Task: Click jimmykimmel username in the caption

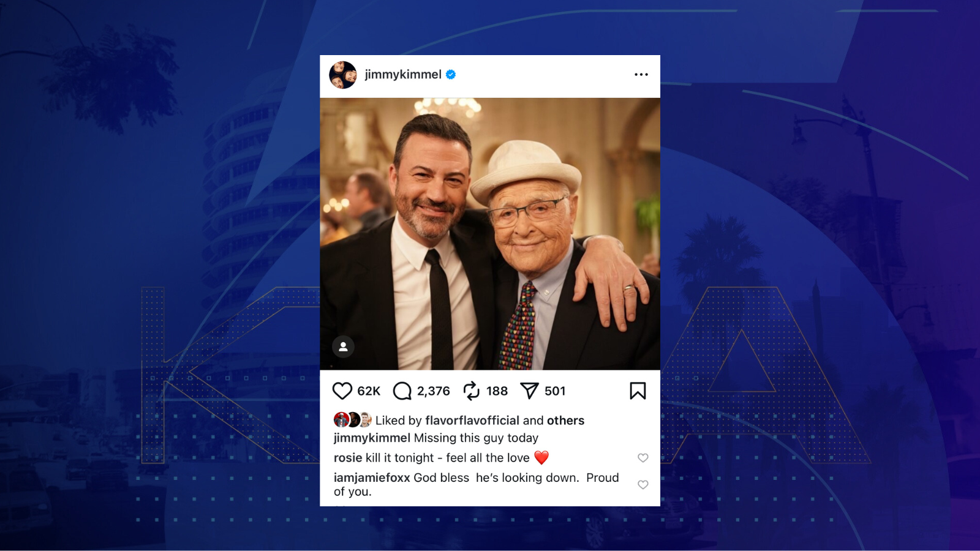Action: (x=372, y=438)
